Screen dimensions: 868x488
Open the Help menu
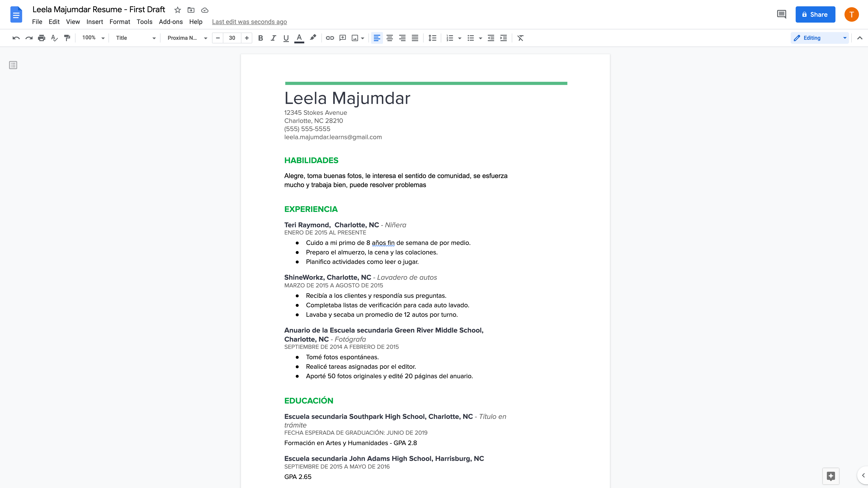(x=196, y=22)
